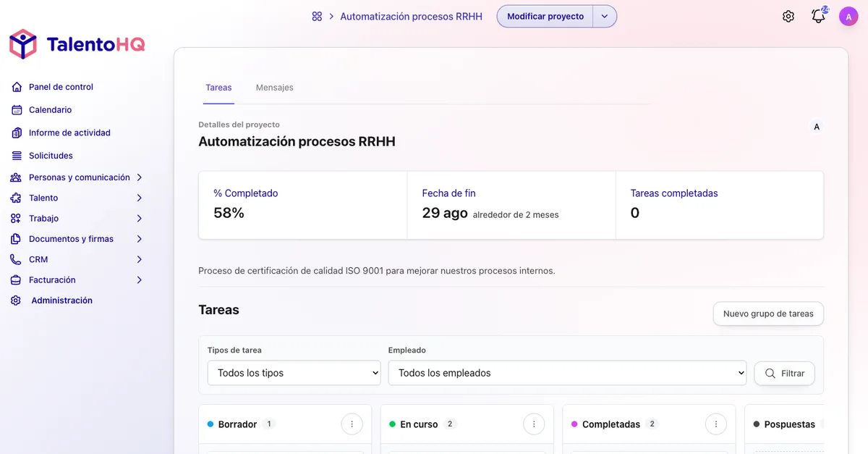Click the En curso column title

click(x=419, y=424)
